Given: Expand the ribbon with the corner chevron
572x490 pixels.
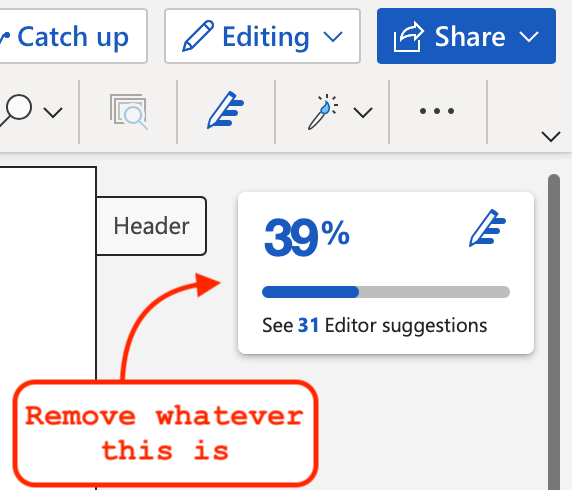Looking at the screenshot, I should click(551, 137).
